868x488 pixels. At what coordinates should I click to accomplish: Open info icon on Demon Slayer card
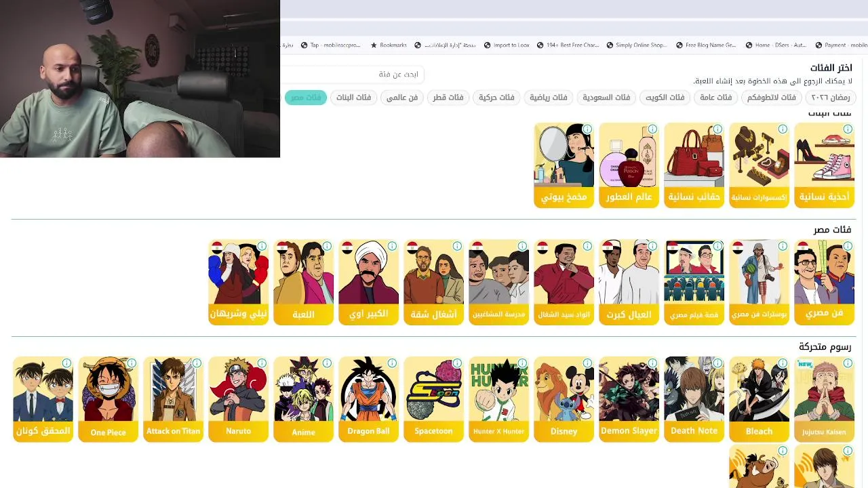652,363
